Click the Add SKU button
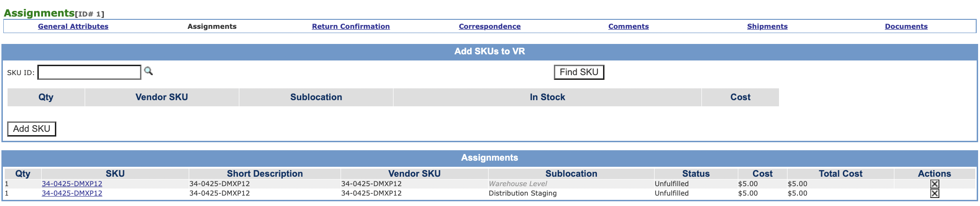 click(x=32, y=129)
